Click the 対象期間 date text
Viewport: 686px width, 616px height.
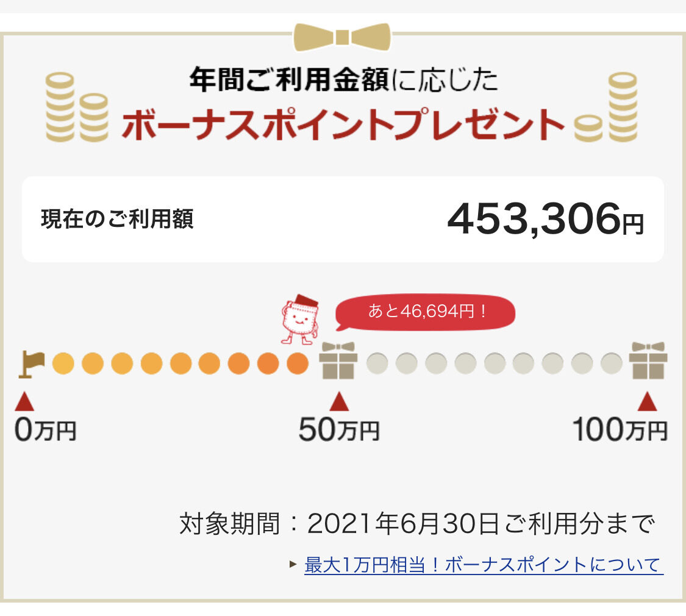point(417,523)
